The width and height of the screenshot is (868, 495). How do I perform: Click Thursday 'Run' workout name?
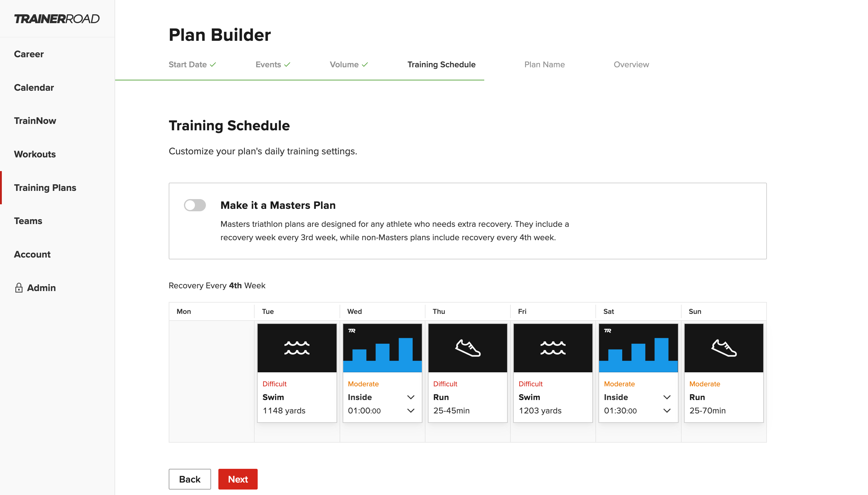(x=441, y=397)
